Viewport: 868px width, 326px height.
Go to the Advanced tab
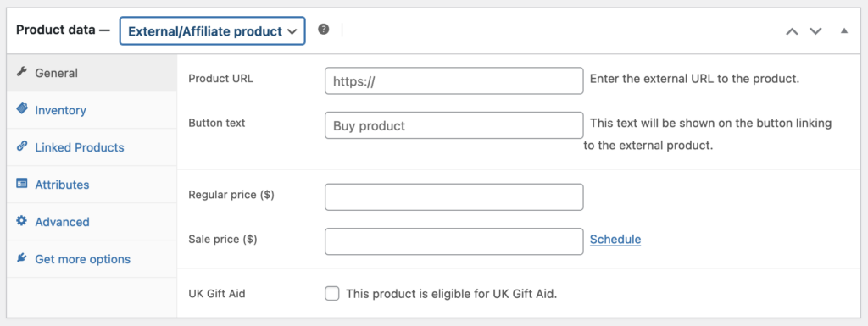coord(62,222)
